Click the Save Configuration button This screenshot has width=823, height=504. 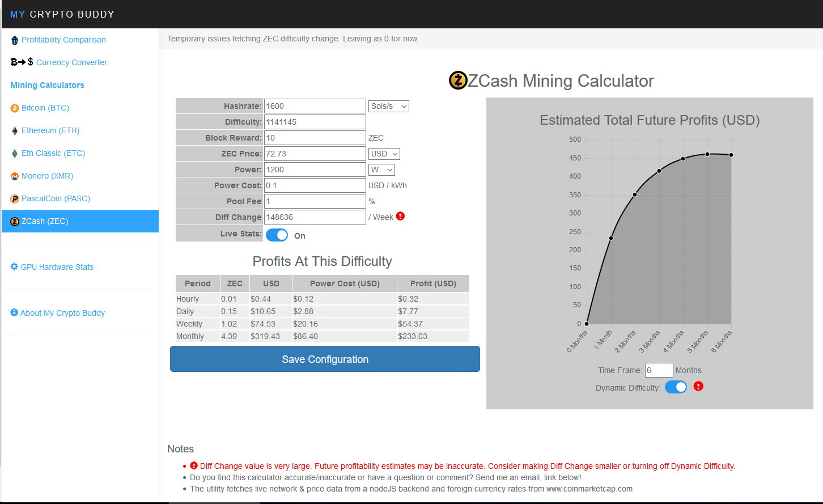pyautogui.click(x=325, y=359)
